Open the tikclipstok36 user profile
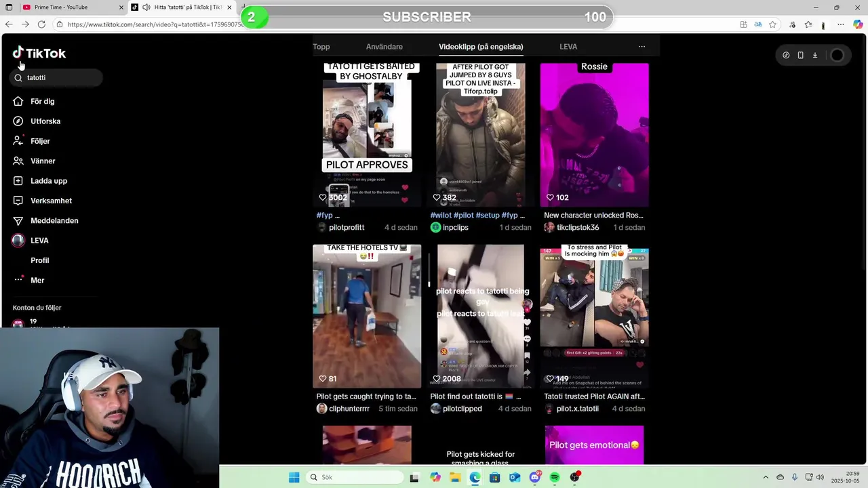 578,228
